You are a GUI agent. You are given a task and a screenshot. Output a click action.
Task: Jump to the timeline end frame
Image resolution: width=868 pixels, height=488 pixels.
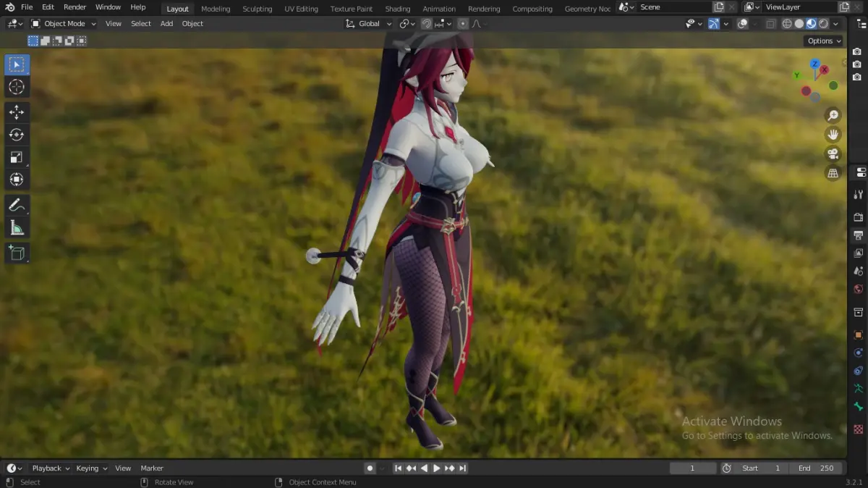462,468
